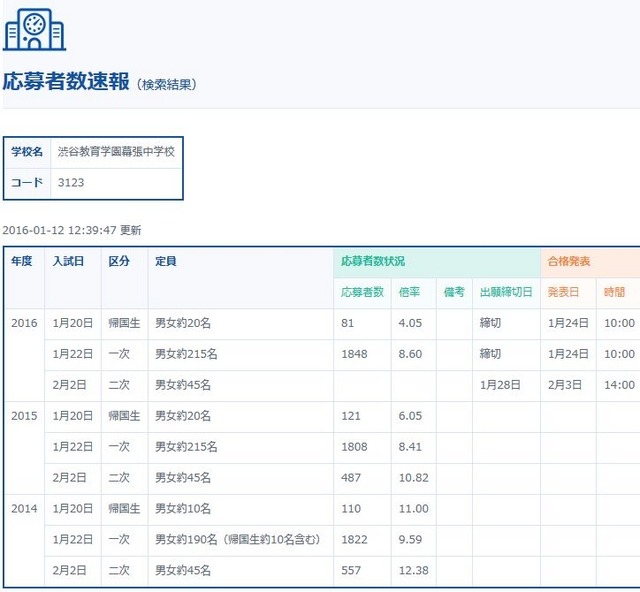Select capacity 男女約10名 in 2014 row
The width and height of the screenshot is (640, 592).
point(183,509)
